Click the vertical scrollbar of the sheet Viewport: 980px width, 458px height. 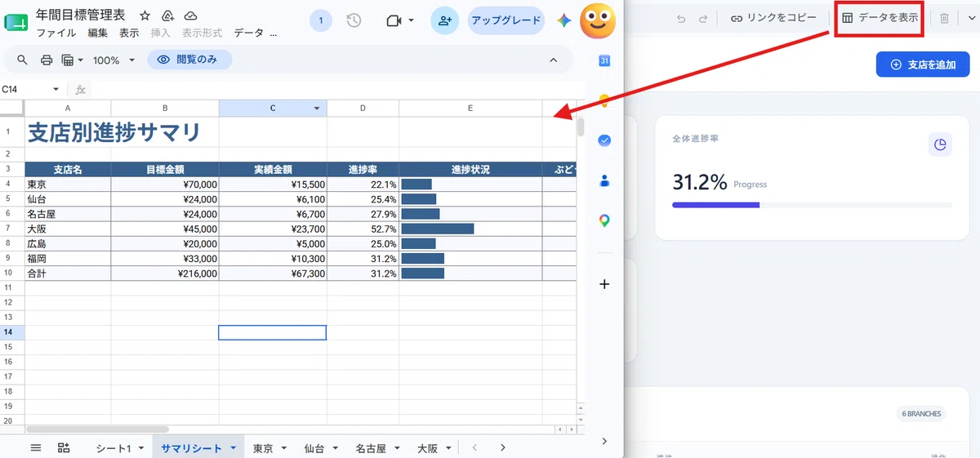point(581,128)
